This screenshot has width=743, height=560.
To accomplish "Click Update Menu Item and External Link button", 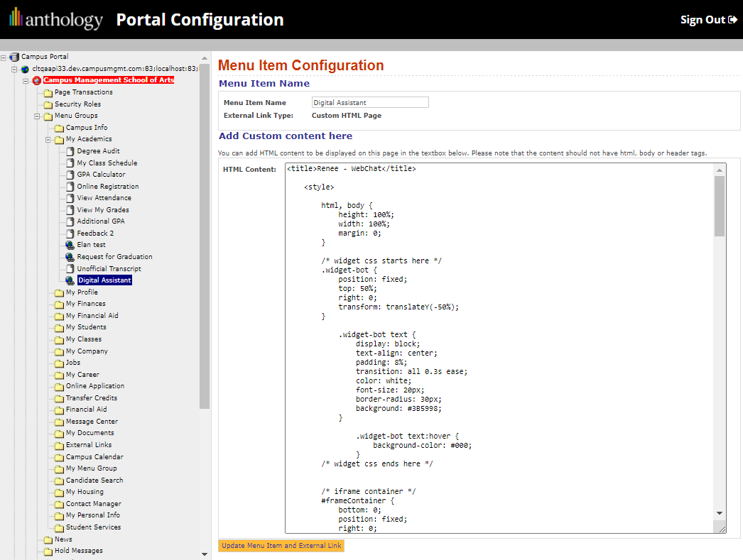I will point(281,545).
